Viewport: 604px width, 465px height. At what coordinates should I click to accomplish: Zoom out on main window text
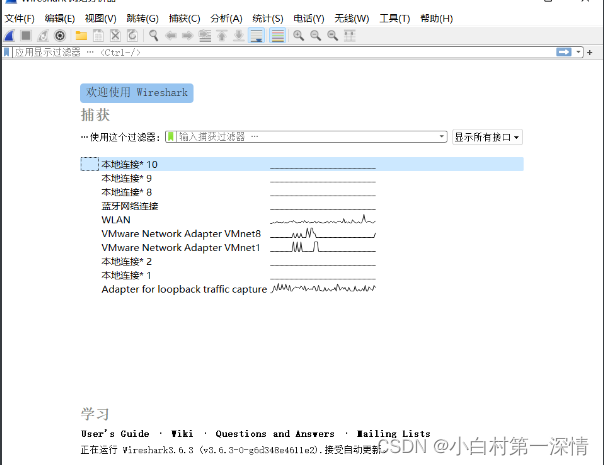tap(315, 36)
